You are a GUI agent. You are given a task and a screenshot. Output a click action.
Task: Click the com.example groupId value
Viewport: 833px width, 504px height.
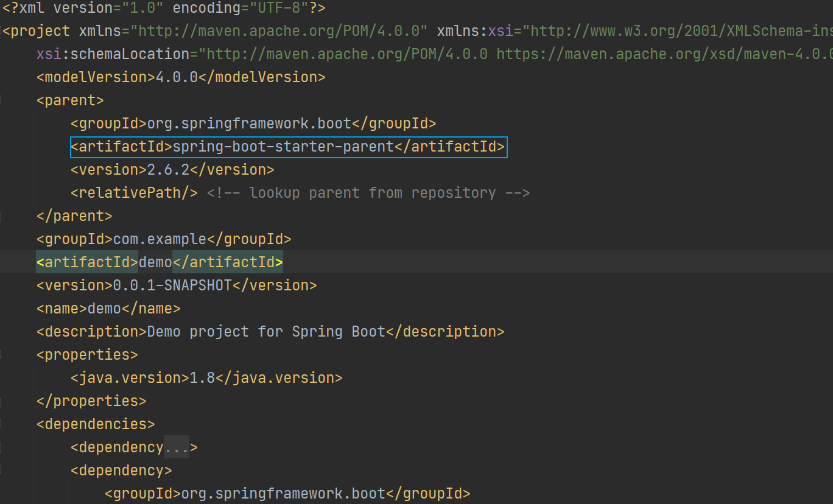[x=160, y=239]
